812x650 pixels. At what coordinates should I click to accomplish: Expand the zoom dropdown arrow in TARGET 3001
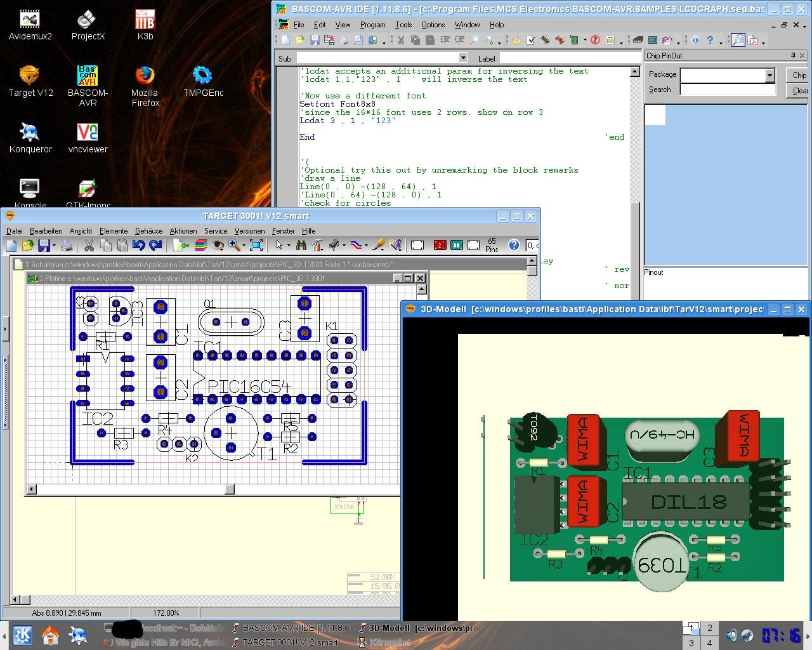click(244, 246)
